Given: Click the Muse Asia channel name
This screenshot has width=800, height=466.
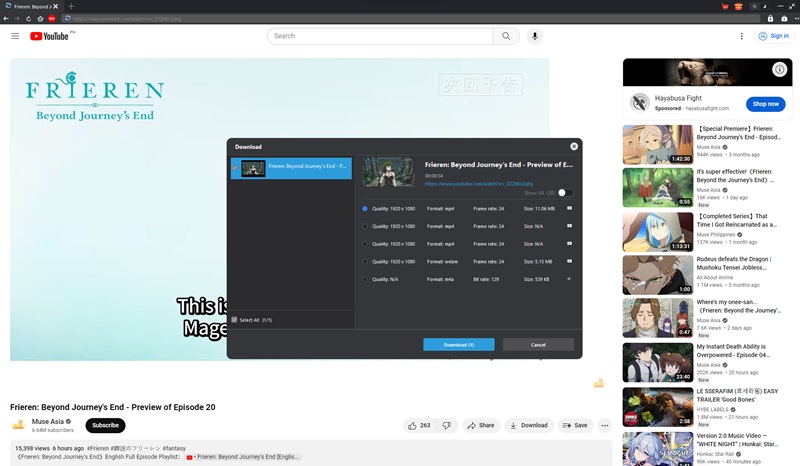Looking at the screenshot, I should [47, 422].
